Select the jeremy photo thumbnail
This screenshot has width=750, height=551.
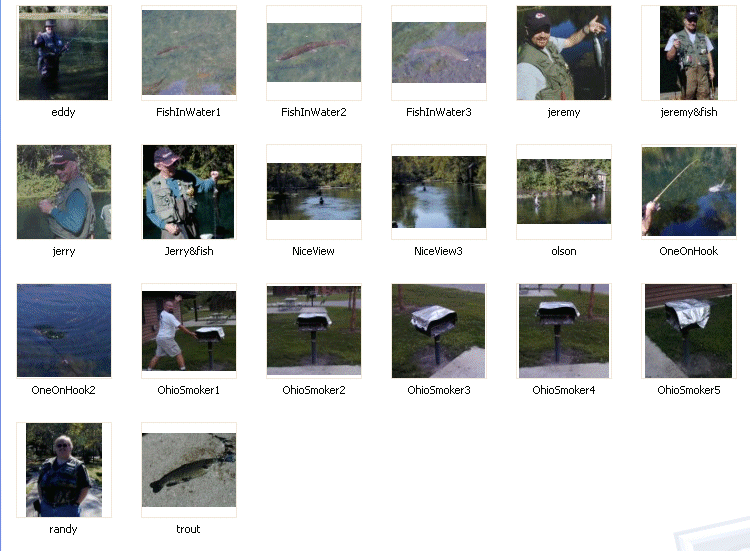(564, 53)
